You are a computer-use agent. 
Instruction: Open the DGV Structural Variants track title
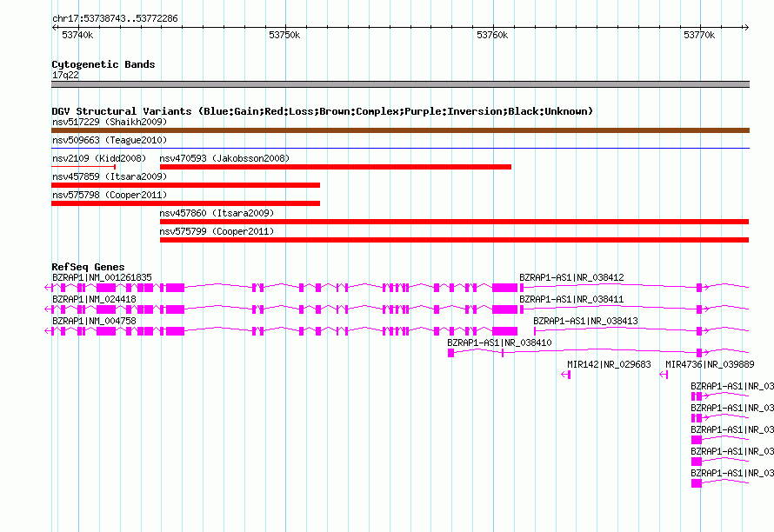[323, 111]
